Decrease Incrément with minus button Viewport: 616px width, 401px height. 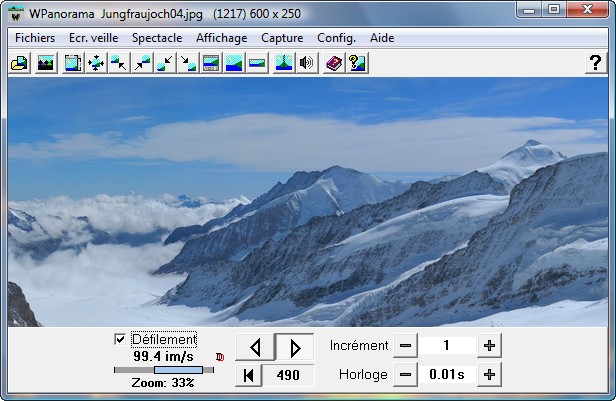[405, 346]
